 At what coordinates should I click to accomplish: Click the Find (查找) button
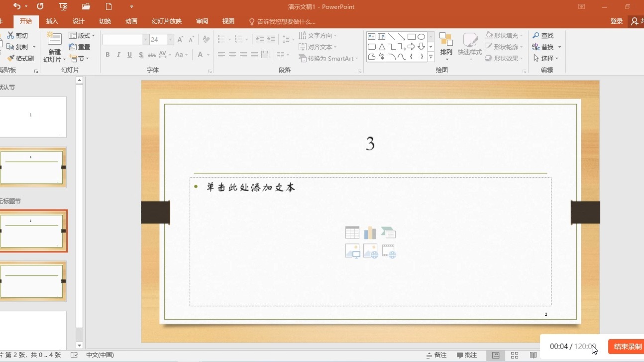[x=542, y=36]
